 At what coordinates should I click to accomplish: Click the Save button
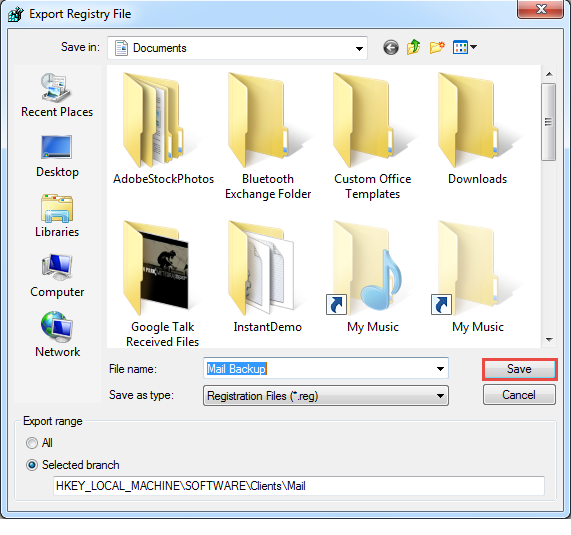pyautogui.click(x=519, y=369)
